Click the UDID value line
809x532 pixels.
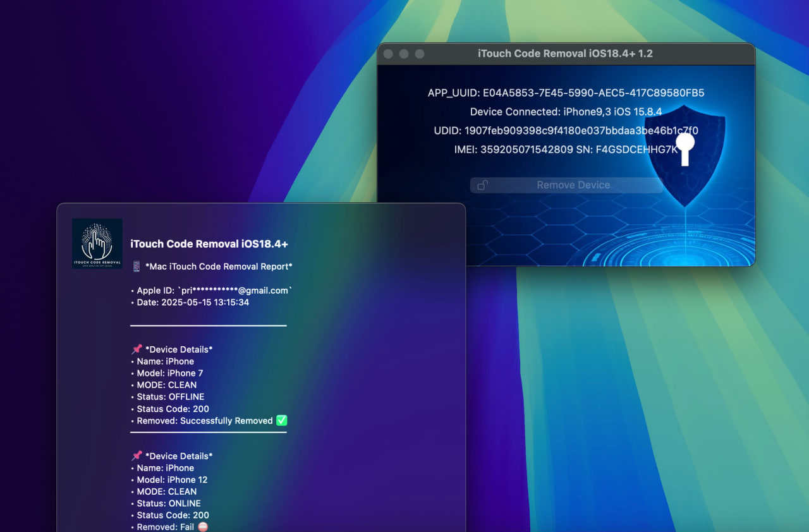coord(566,131)
